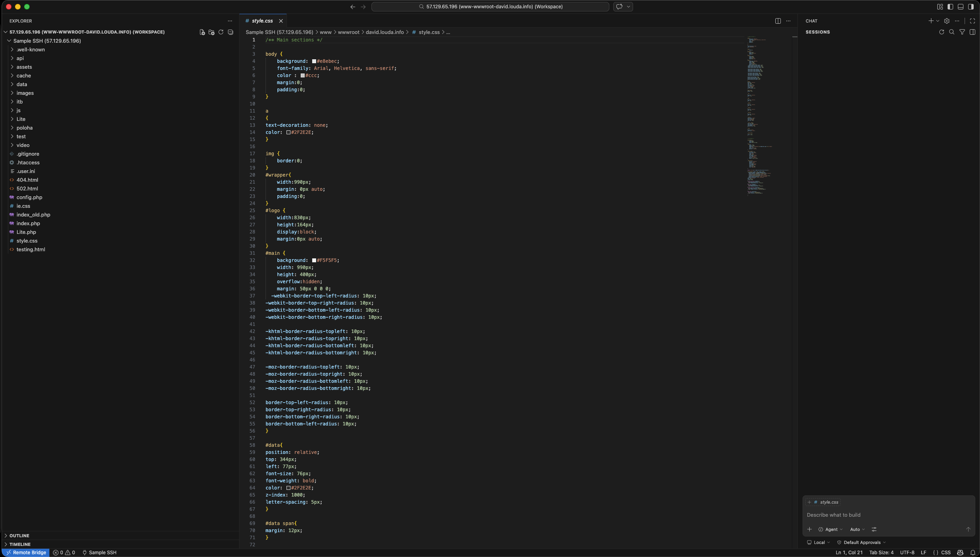Open index.php from the file tree
The height and width of the screenshot is (557, 980).
pyautogui.click(x=28, y=223)
